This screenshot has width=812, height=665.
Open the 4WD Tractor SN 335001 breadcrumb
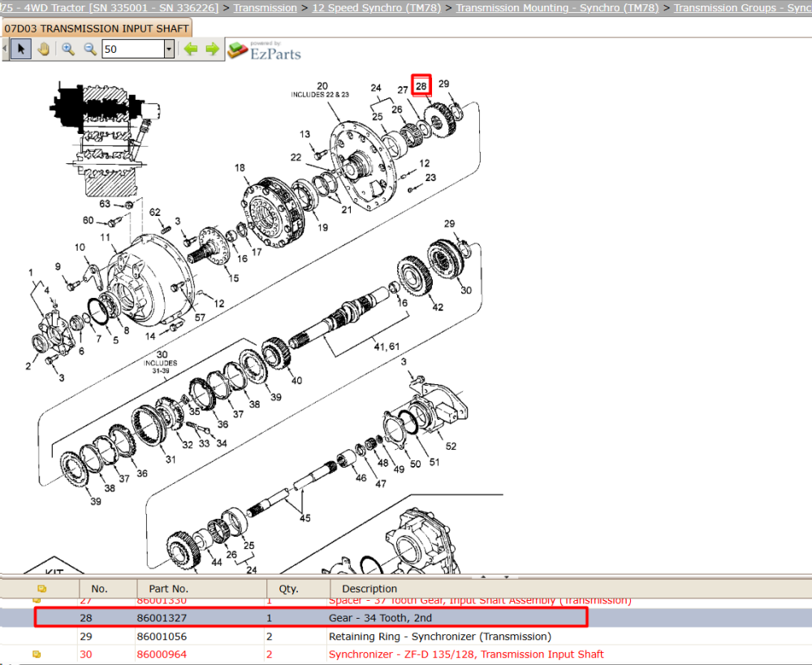point(109,8)
